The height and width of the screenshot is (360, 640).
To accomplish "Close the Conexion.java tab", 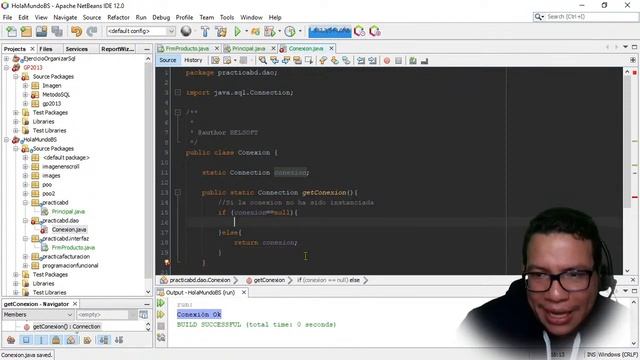I will coord(331,49).
